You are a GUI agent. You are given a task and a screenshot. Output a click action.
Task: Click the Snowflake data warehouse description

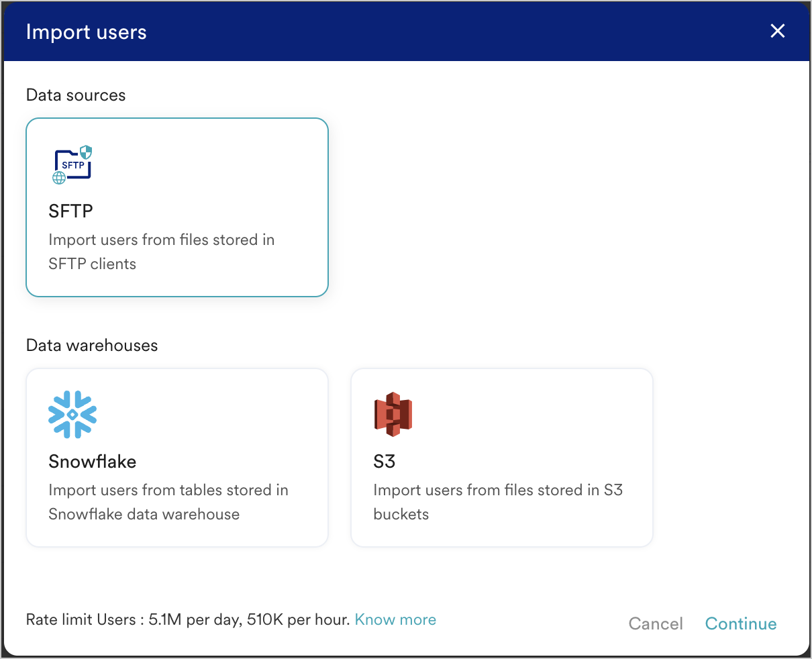tap(168, 502)
